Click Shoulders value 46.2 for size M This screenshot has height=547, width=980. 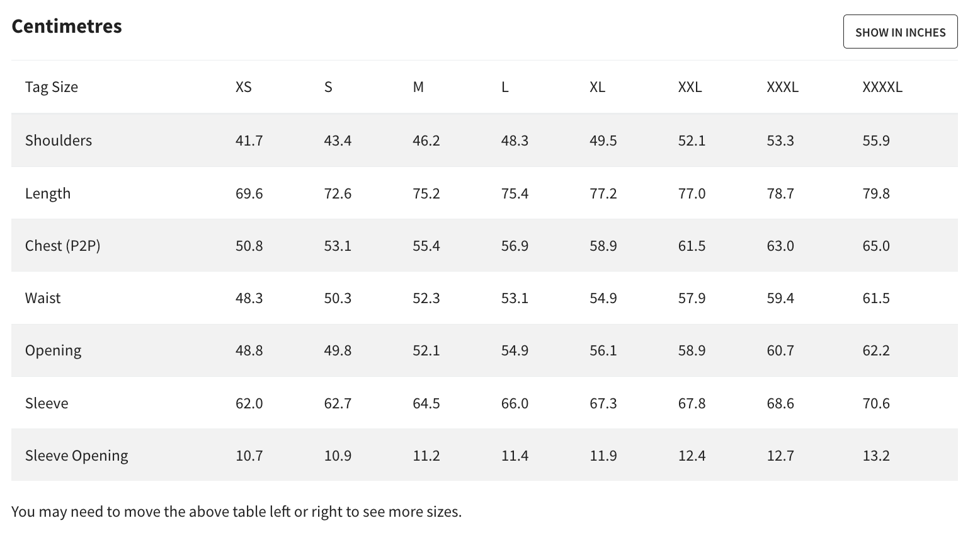pyautogui.click(x=426, y=140)
